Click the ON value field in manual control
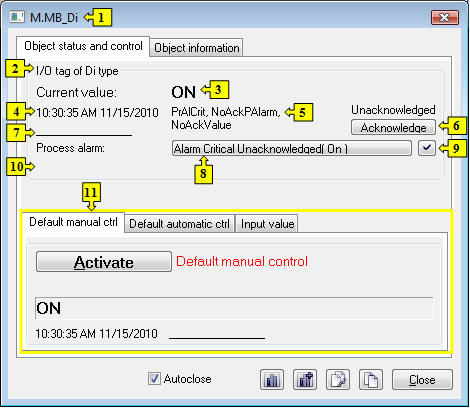This screenshot has width=470, height=408. 234,308
